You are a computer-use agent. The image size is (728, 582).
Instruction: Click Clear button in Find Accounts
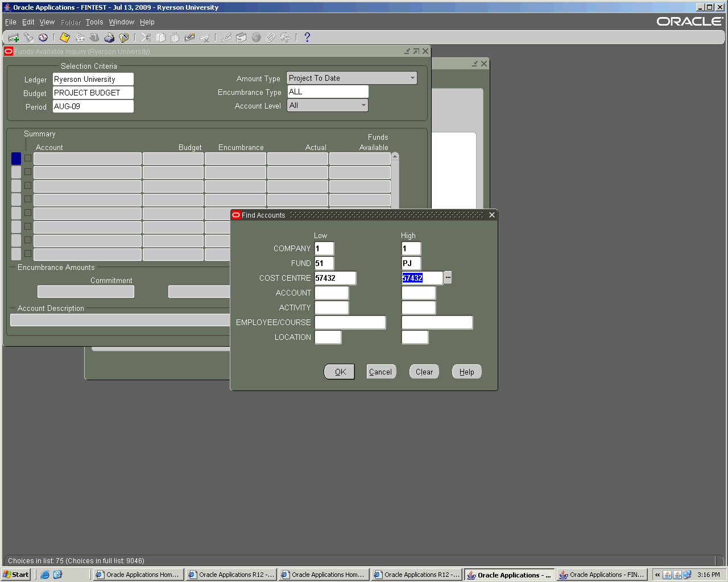click(424, 372)
